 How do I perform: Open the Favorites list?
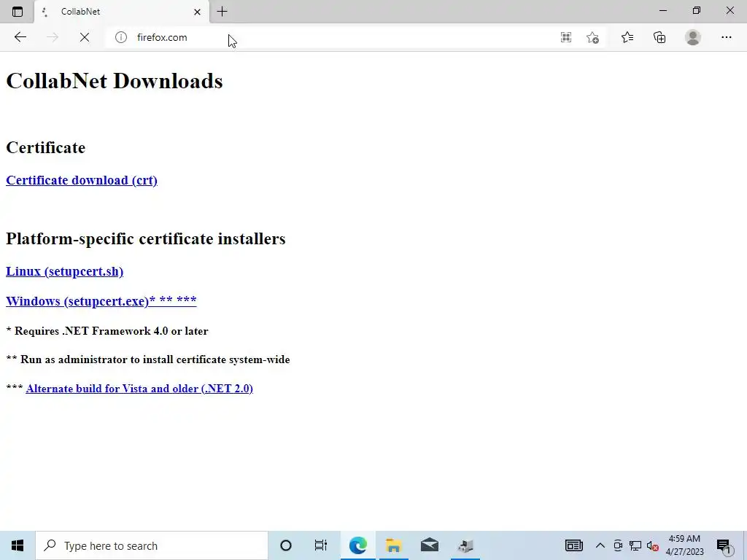[627, 37]
